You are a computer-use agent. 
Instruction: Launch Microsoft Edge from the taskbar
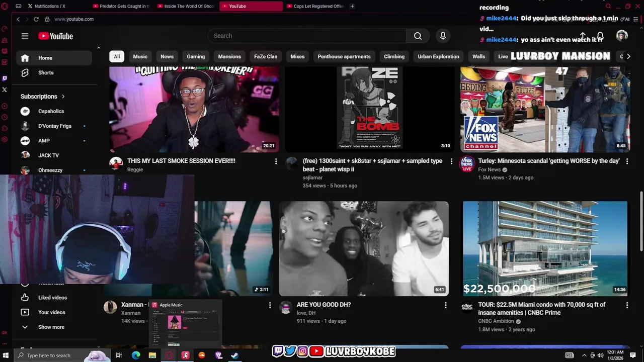[136, 355]
